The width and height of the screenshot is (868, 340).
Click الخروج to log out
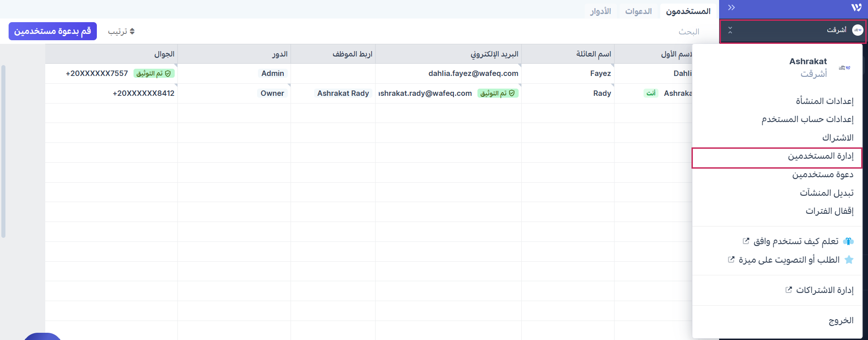coord(840,321)
